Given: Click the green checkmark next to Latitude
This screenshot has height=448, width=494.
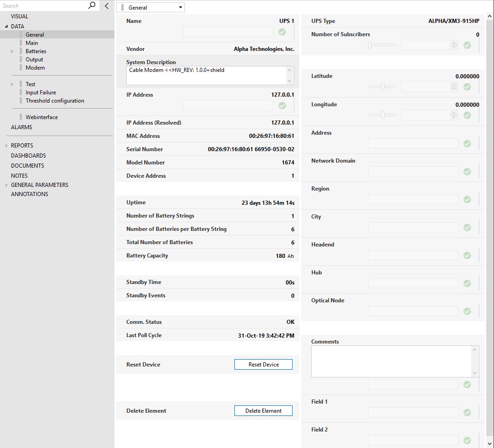Looking at the screenshot, I should pos(467,87).
